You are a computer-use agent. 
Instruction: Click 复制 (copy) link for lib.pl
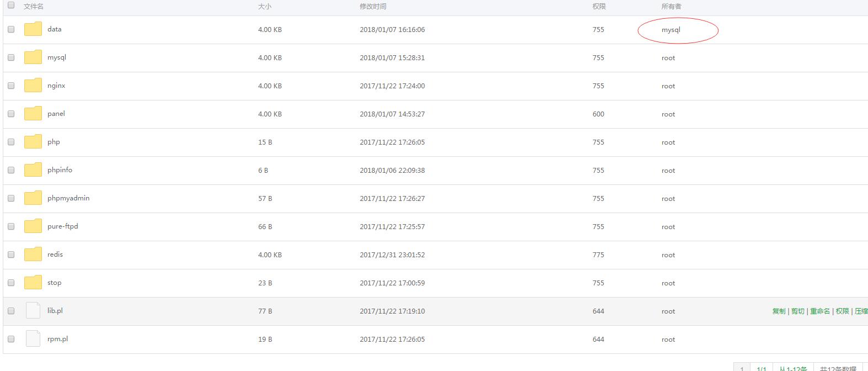[779, 311]
